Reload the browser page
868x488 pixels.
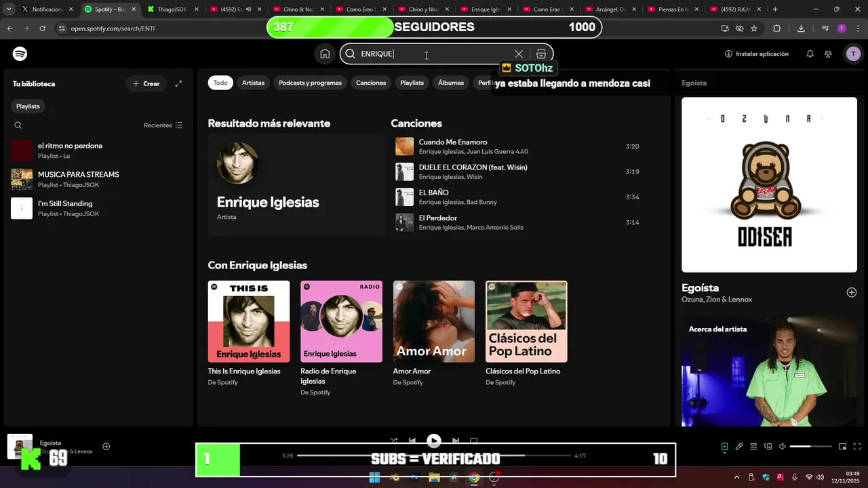42,28
